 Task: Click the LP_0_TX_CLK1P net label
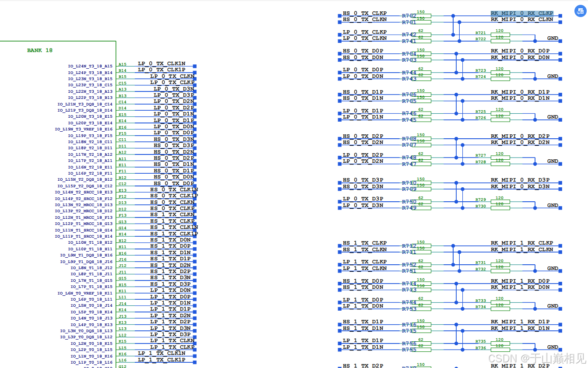(x=162, y=70)
